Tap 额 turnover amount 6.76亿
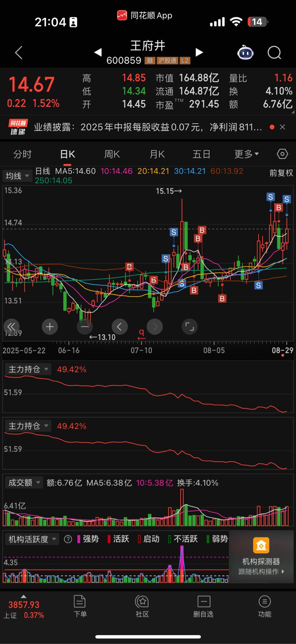This screenshot has width=296, height=644. click(x=277, y=104)
